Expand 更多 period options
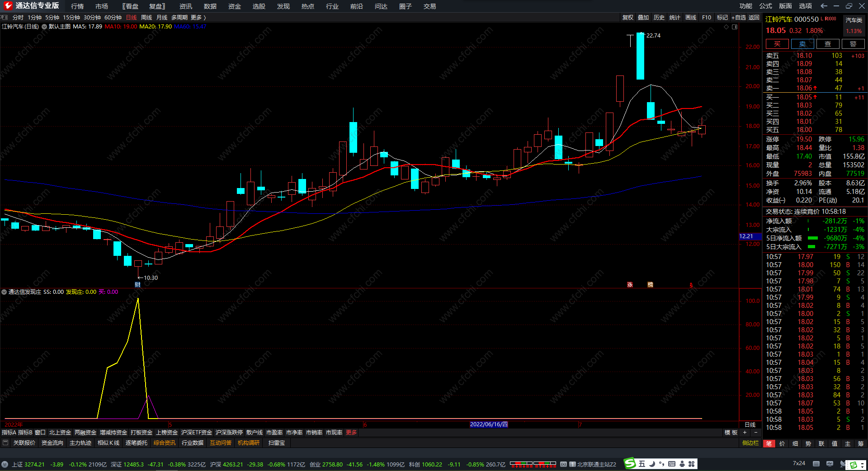The image size is (868, 471). coord(198,17)
